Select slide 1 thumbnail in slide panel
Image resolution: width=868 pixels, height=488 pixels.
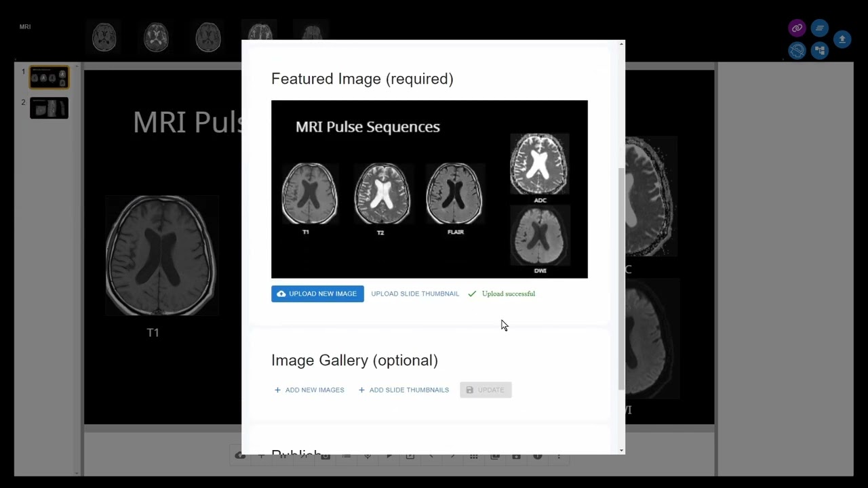coord(49,77)
